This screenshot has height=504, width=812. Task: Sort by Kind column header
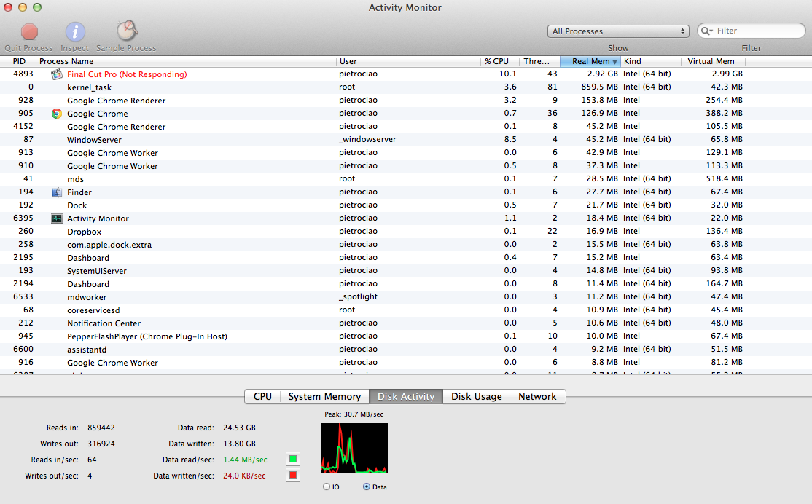pyautogui.click(x=650, y=61)
